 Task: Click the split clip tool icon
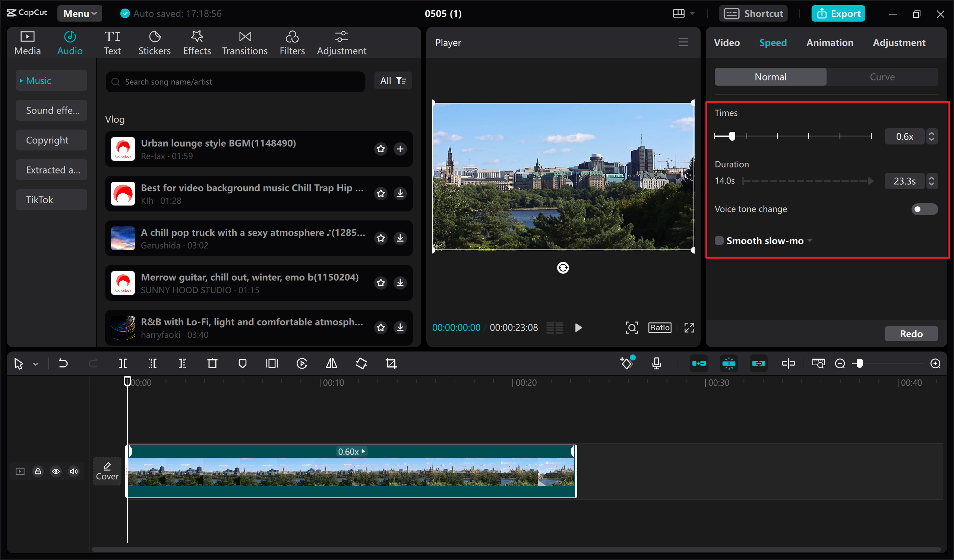coord(123,364)
